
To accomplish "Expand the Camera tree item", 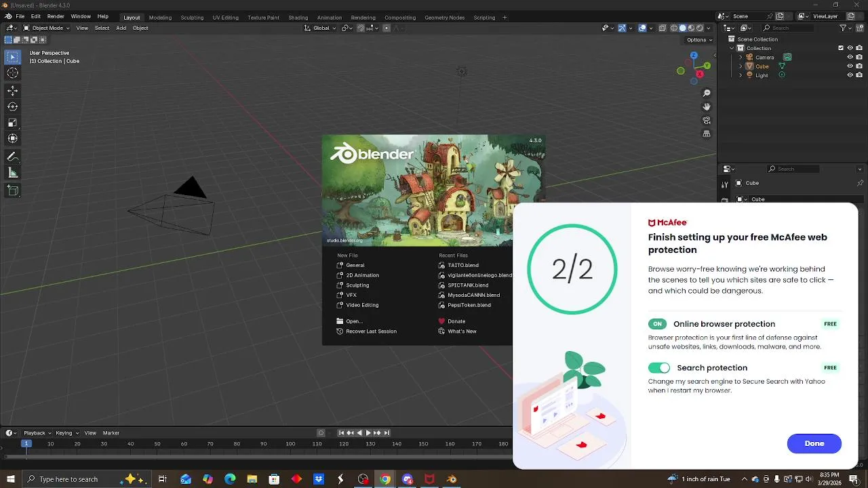I will [741, 58].
